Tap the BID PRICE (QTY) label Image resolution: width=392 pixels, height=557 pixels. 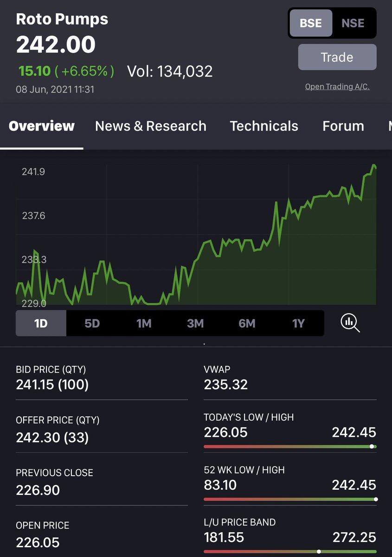(51, 369)
